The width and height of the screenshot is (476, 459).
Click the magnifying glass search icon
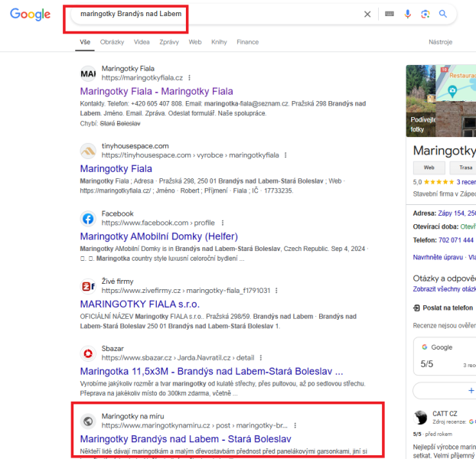(x=443, y=14)
